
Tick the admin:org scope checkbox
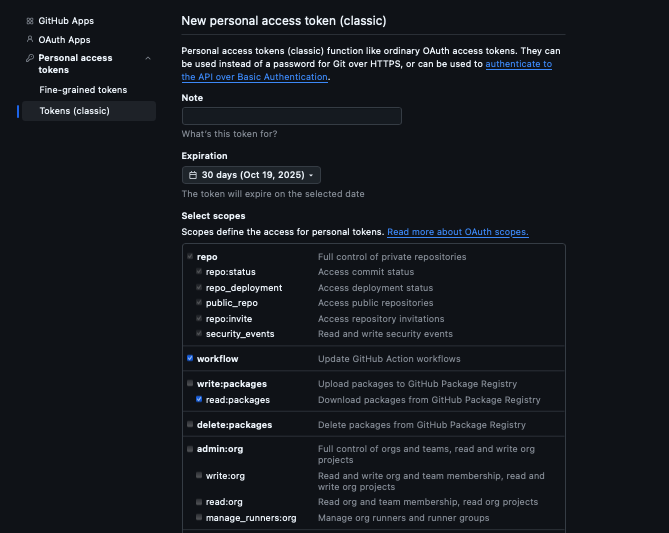tap(189, 450)
